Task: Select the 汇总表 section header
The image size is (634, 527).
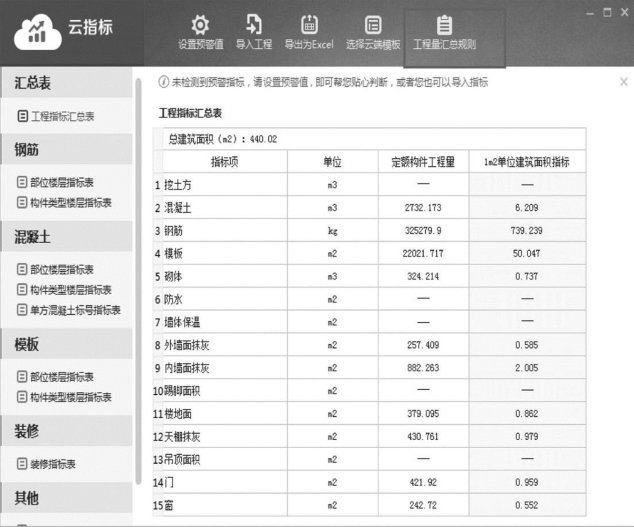Action: tap(67, 83)
